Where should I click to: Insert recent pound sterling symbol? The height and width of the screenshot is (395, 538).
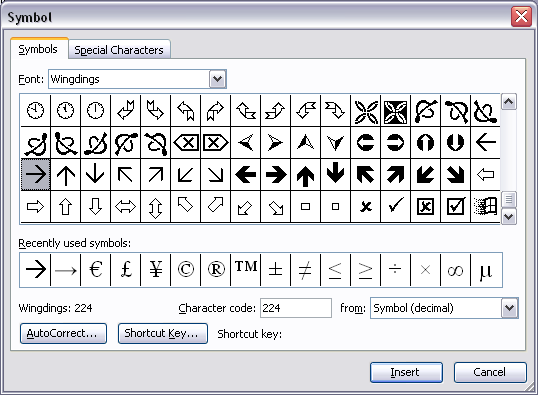point(126,270)
